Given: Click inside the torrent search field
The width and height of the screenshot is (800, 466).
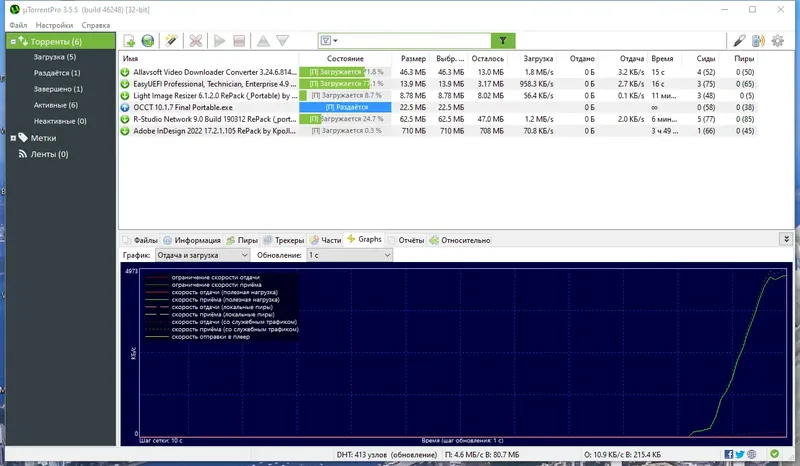Looking at the screenshot, I should 414,41.
